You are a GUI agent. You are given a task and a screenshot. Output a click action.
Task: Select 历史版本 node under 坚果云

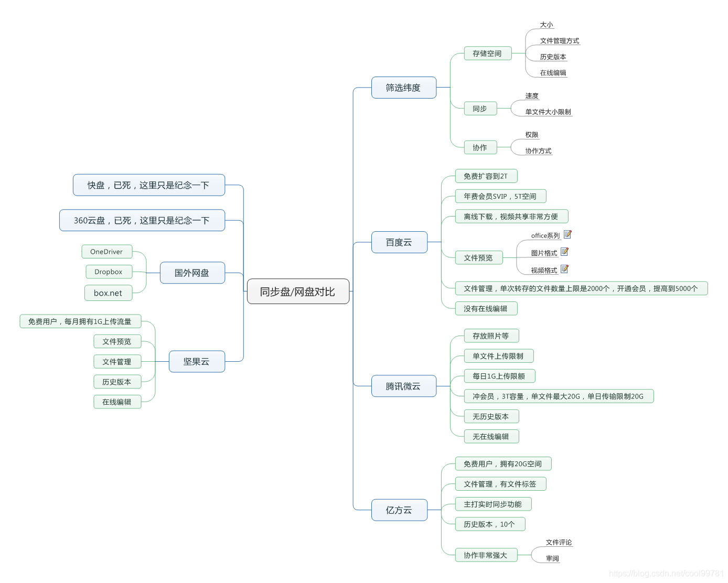pyautogui.click(x=117, y=382)
